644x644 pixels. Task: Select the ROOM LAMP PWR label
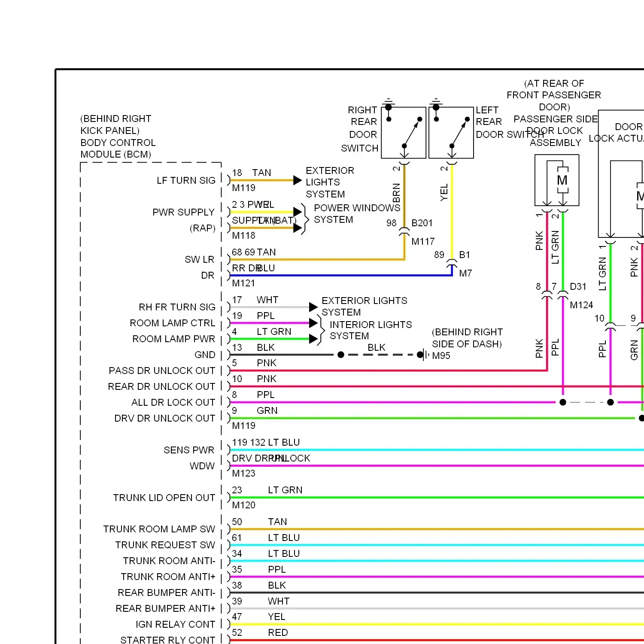pyautogui.click(x=173, y=339)
